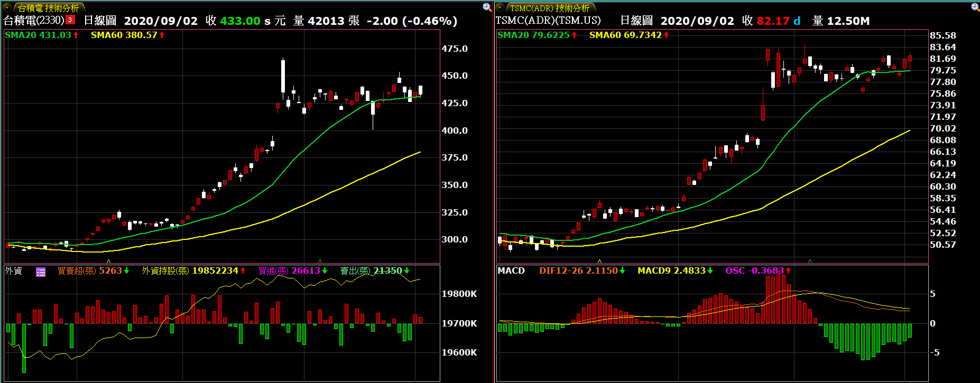Click 85.58 price axis label on ADR chart
This screenshot has width=980, height=383.
click(x=943, y=35)
